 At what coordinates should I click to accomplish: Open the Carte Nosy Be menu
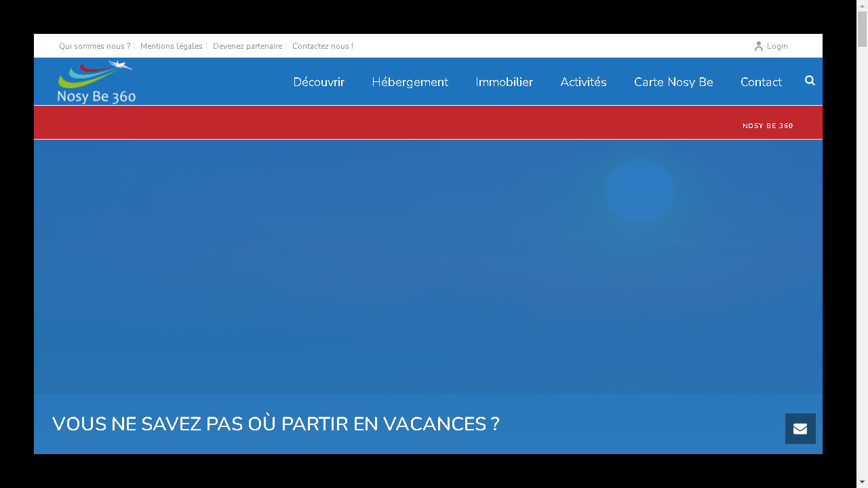pos(673,82)
